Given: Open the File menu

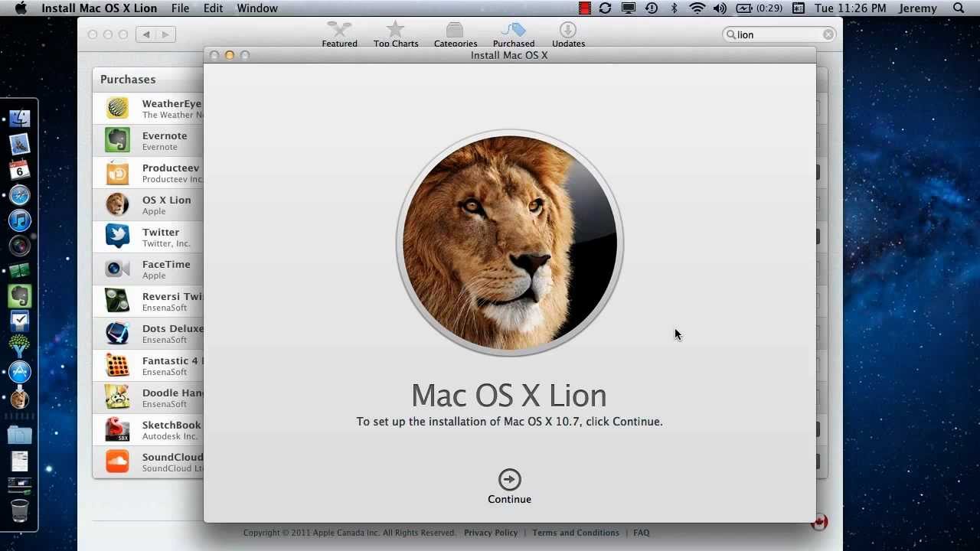Looking at the screenshot, I should pyautogui.click(x=180, y=8).
